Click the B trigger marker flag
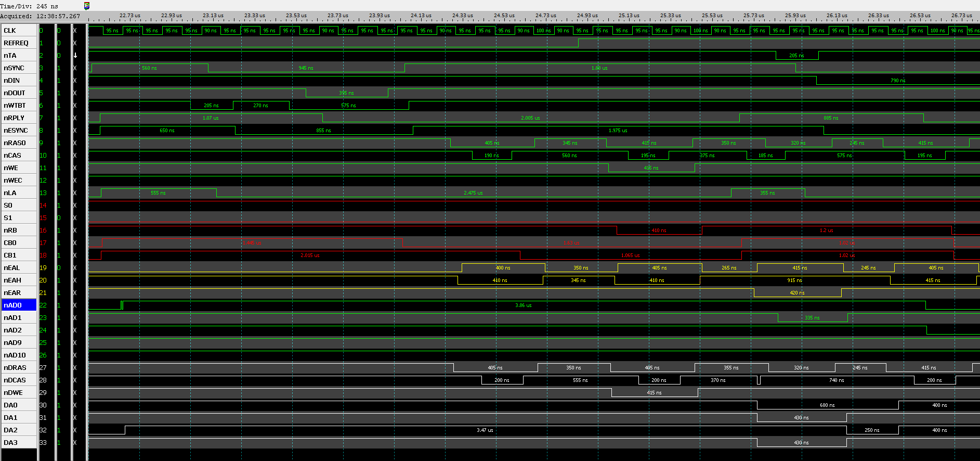980x461 pixels. pos(86,6)
